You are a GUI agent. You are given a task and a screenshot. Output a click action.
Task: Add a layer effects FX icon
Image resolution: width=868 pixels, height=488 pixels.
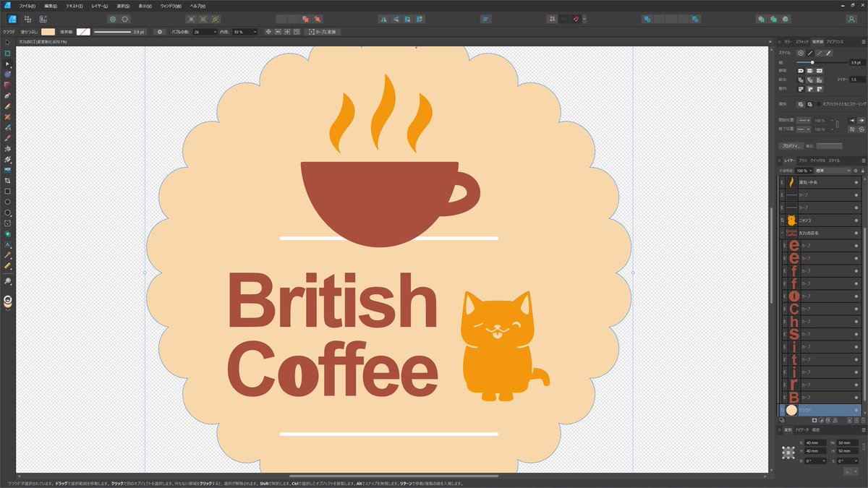828,420
